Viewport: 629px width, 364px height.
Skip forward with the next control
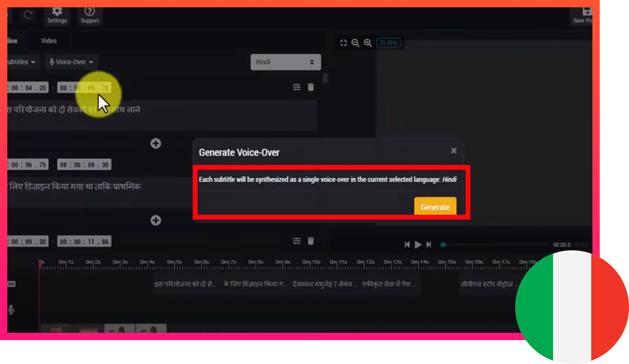point(429,244)
